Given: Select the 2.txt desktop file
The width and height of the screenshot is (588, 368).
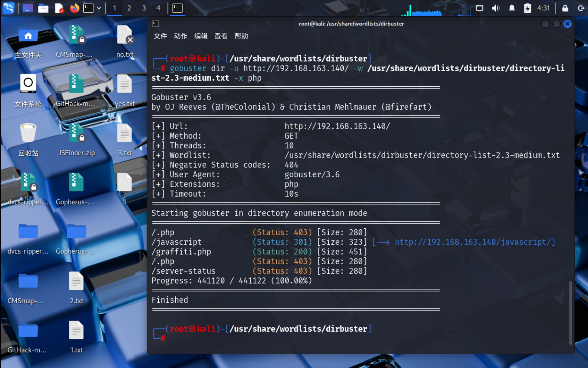Looking at the screenshot, I should click(76, 288).
